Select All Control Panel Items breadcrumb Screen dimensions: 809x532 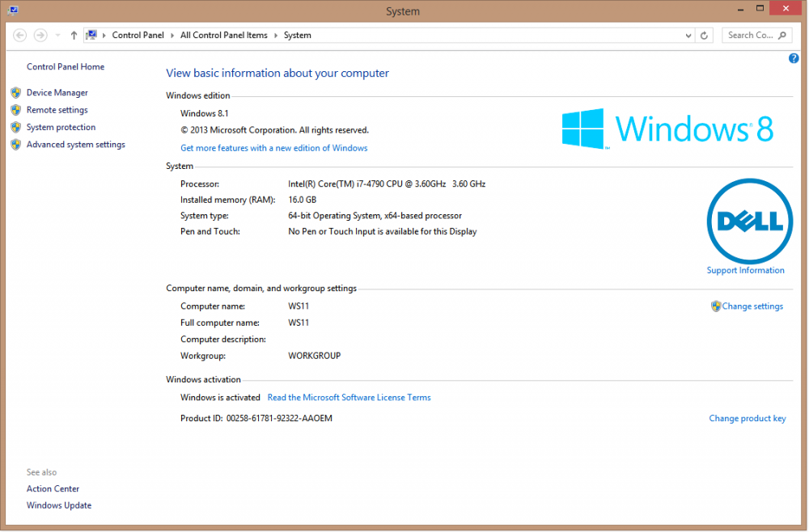point(224,35)
